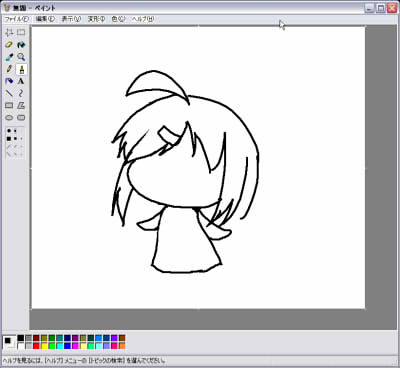Choose the medium square brush shape
Image resolution: width=400 pixels, height=368 pixels.
click(x=15, y=139)
